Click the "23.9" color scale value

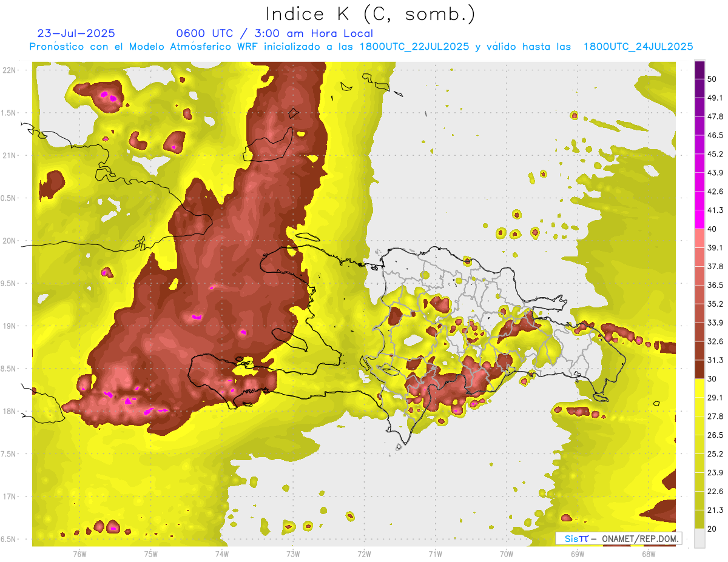[x=715, y=473]
